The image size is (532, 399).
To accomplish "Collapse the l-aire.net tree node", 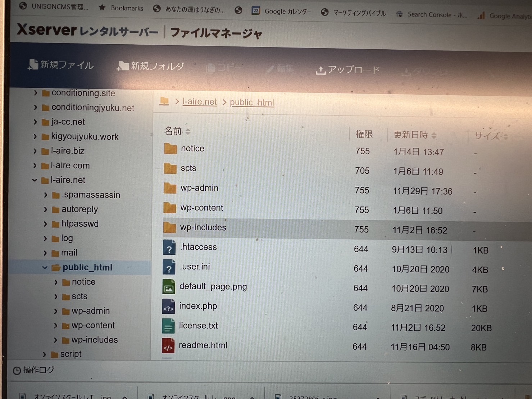I will [x=35, y=180].
